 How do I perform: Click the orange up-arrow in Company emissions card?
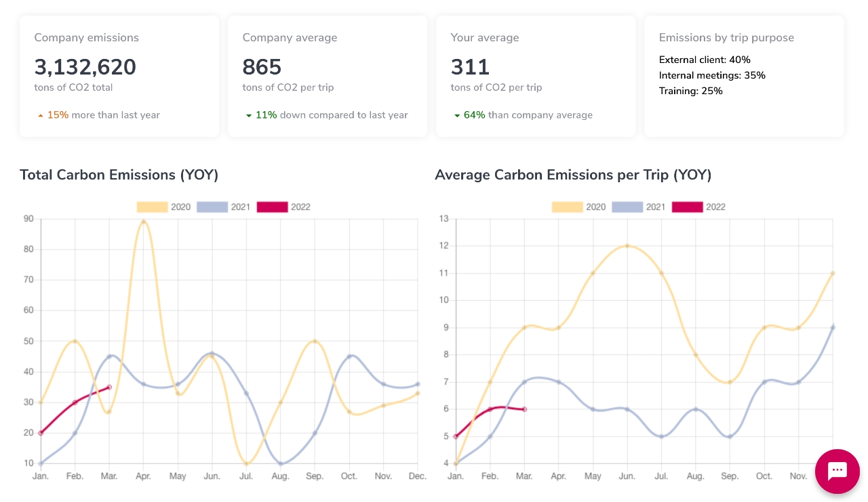pyautogui.click(x=41, y=116)
